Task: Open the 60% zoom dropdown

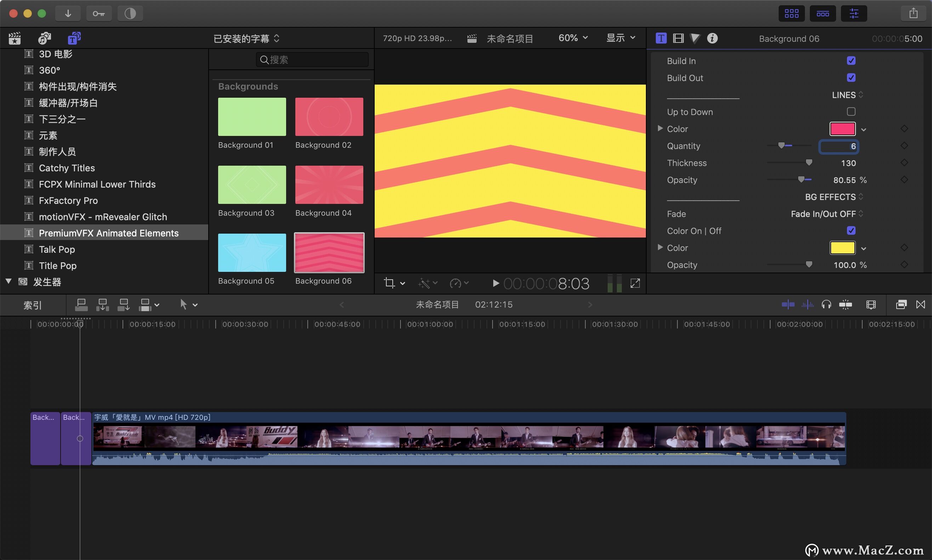Action: pyautogui.click(x=573, y=38)
